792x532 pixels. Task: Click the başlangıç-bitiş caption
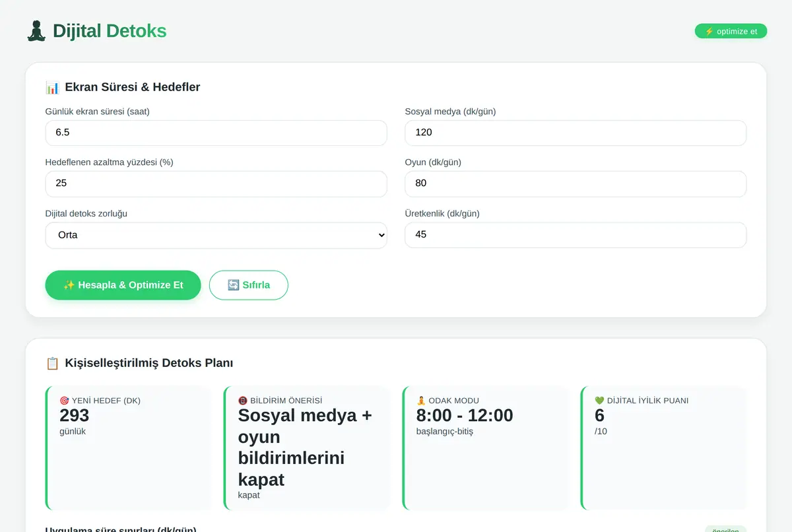point(445,432)
